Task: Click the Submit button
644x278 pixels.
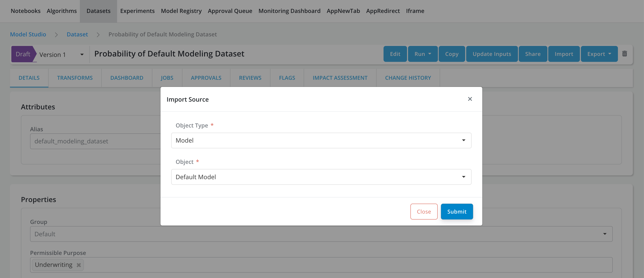Action: [x=456, y=212]
